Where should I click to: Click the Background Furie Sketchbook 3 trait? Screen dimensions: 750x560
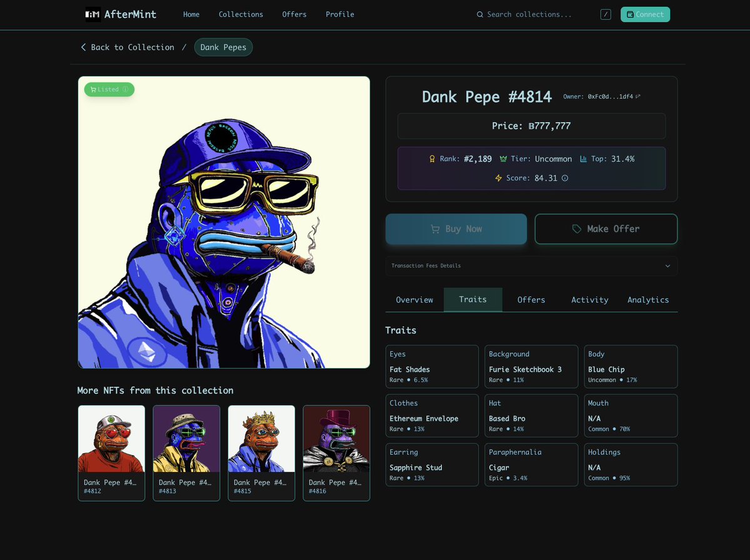[x=532, y=367]
